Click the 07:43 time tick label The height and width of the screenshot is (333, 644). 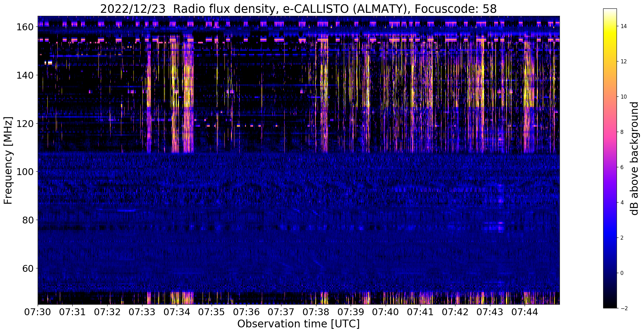(x=490, y=312)
